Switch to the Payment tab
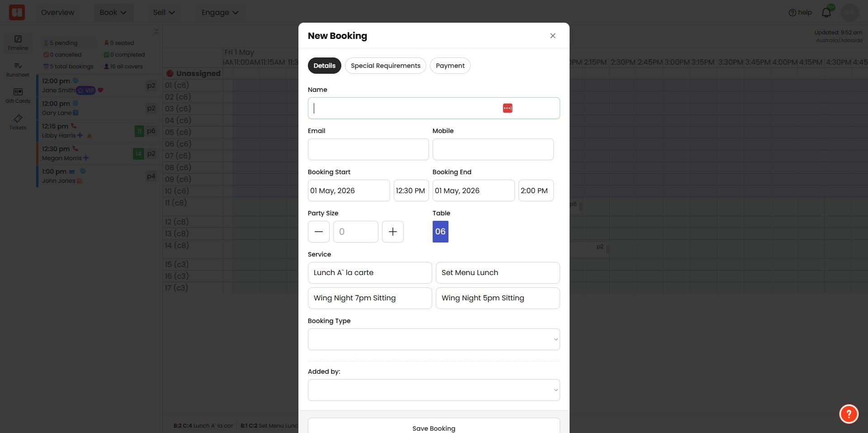The height and width of the screenshot is (433, 868). (x=450, y=66)
